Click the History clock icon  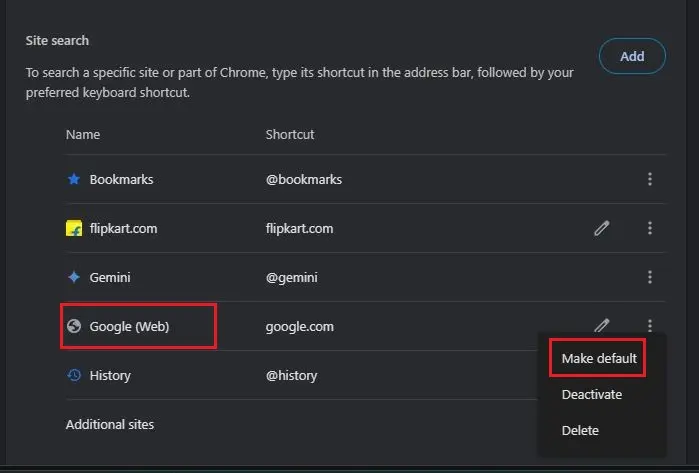click(x=73, y=376)
